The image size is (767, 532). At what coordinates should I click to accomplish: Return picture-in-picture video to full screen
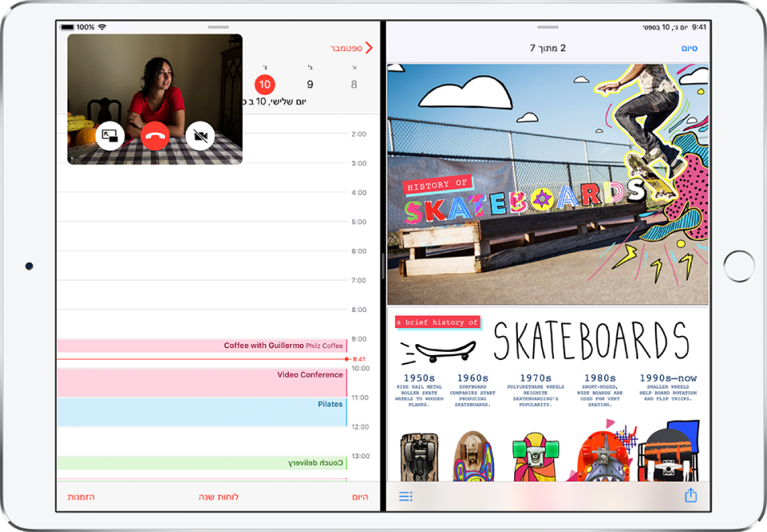pyautogui.click(x=110, y=137)
